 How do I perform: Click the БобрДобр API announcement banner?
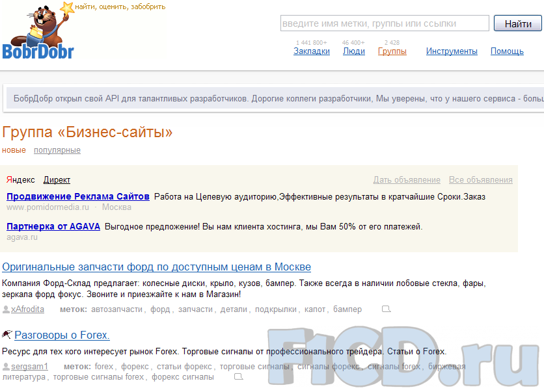coord(275,98)
